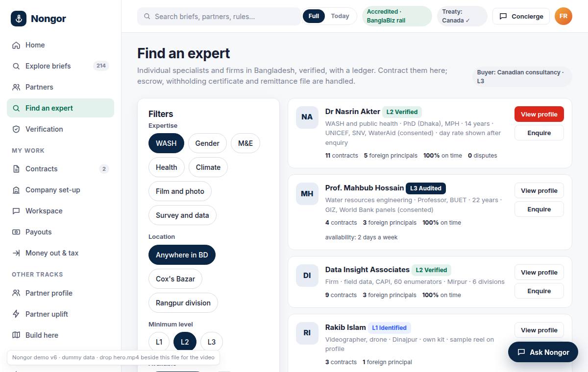This screenshot has height=372, width=588.
Task: Click the Workspace chat icon
Action: coord(16,211)
